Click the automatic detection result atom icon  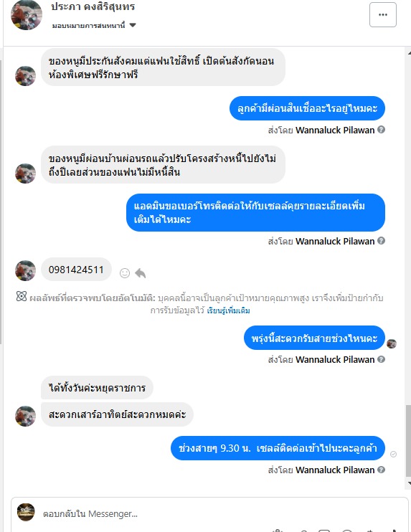click(x=22, y=297)
